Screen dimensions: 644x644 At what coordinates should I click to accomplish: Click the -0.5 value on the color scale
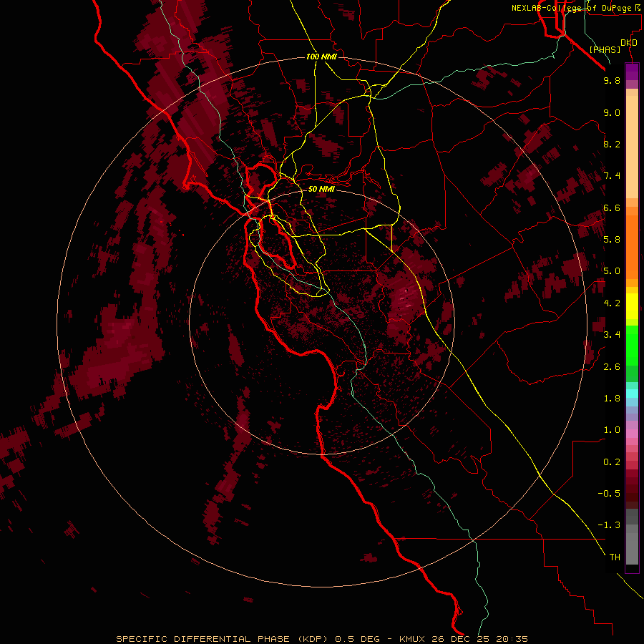coord(609,494)
